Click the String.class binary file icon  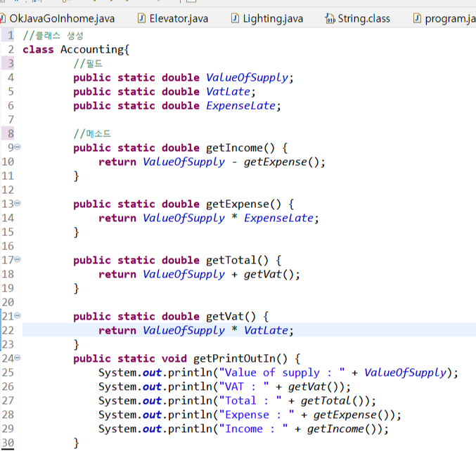pyautogui.click(x=330, y=18)
